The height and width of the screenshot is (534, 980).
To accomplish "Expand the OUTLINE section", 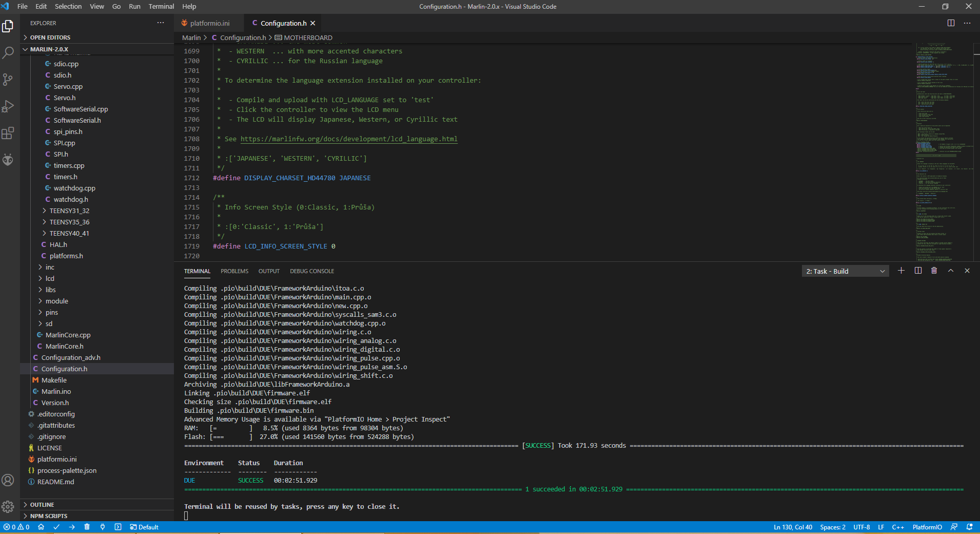I will [42, 505].
